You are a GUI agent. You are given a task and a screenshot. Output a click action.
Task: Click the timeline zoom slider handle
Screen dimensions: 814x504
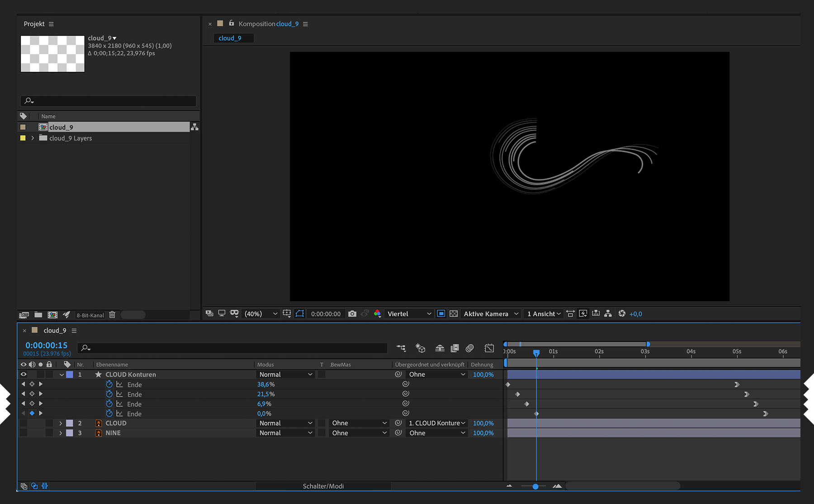click(535, 486)
